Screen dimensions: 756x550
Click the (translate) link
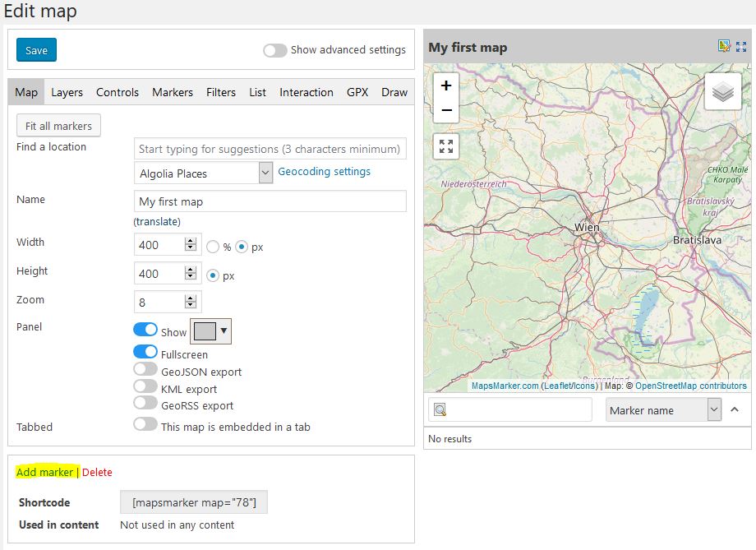click(157, 221)
